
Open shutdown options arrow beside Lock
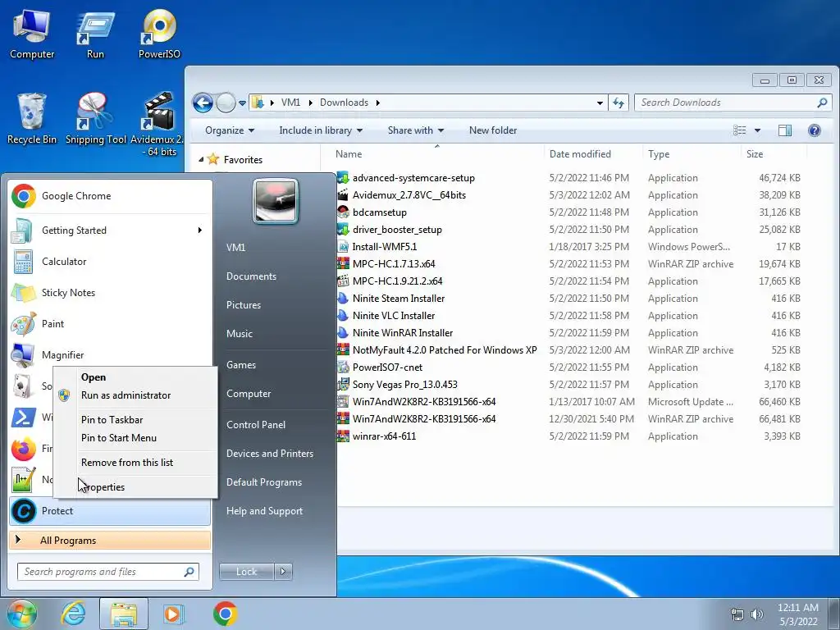(283, 572)
